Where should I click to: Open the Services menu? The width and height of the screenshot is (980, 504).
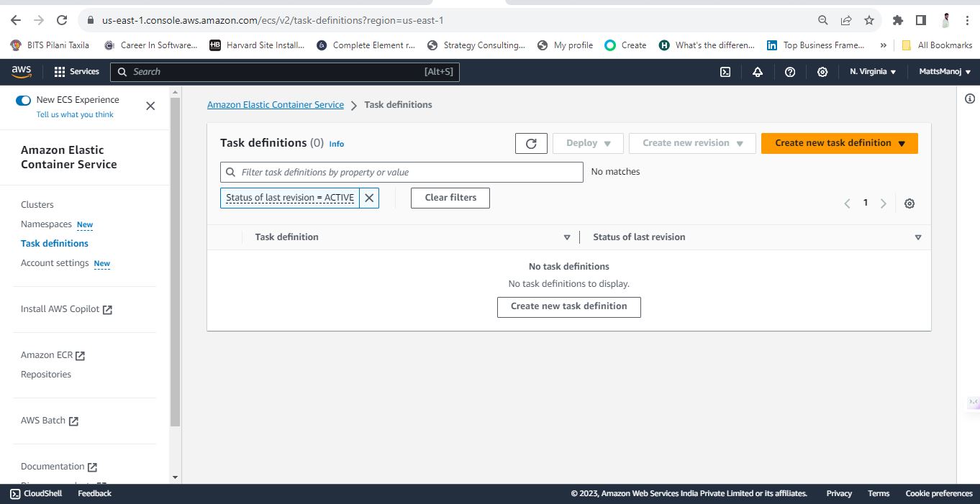pos(76,72)
